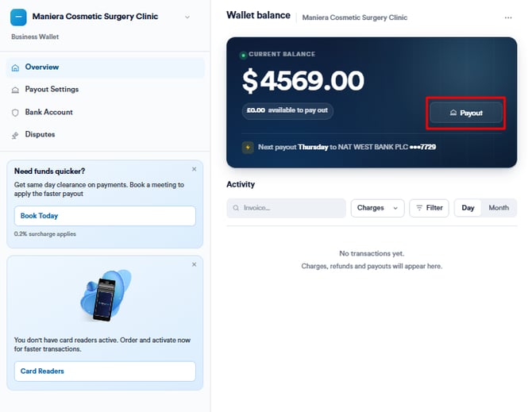
Task: Switch activity view to Month
Action: pyautogui.click(x=499, y=208)
